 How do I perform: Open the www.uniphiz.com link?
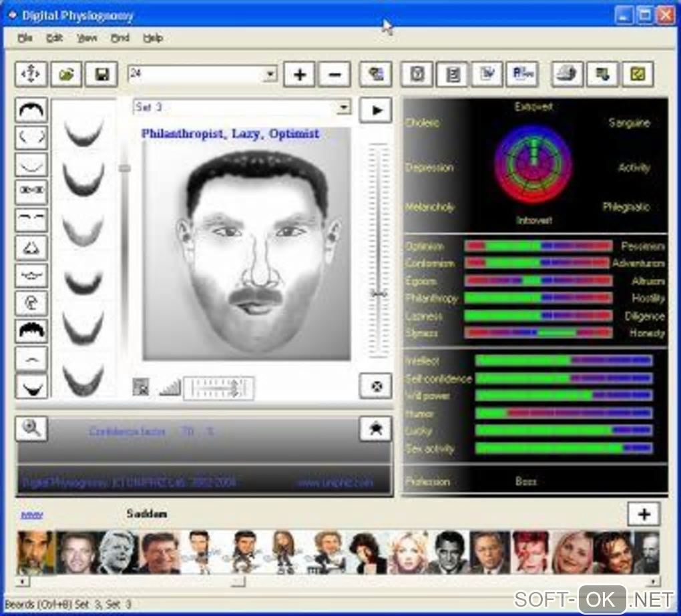(335, 483)
